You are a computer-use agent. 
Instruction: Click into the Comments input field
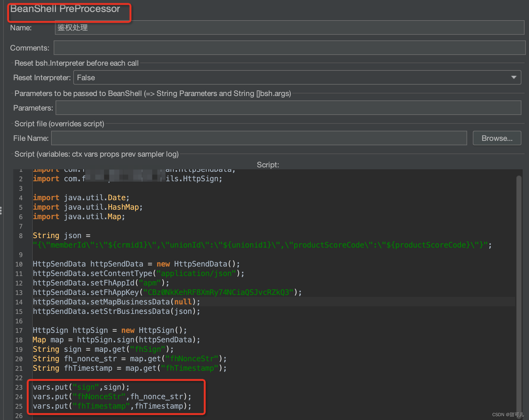(x=289, y=48)
